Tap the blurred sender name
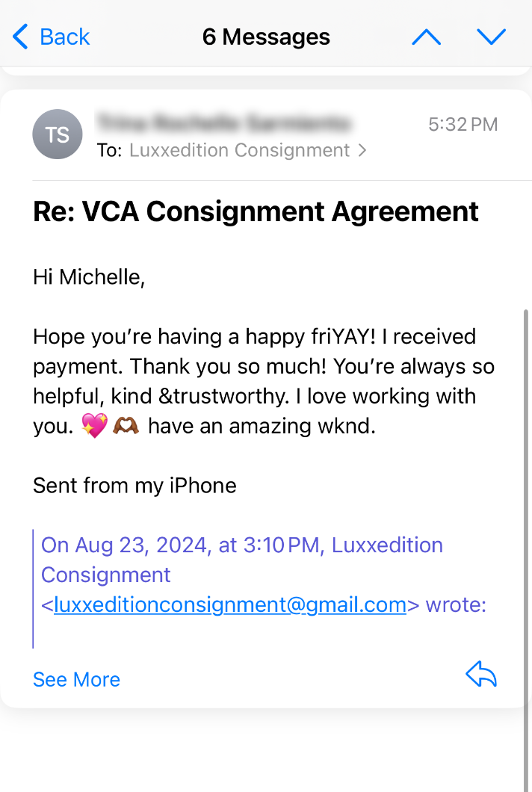The height and width of the screenshot is (792, 532). [224, 123]
